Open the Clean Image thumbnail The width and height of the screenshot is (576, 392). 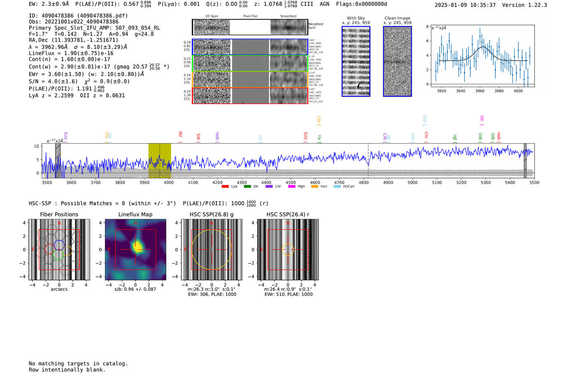(x=397, y=61)
